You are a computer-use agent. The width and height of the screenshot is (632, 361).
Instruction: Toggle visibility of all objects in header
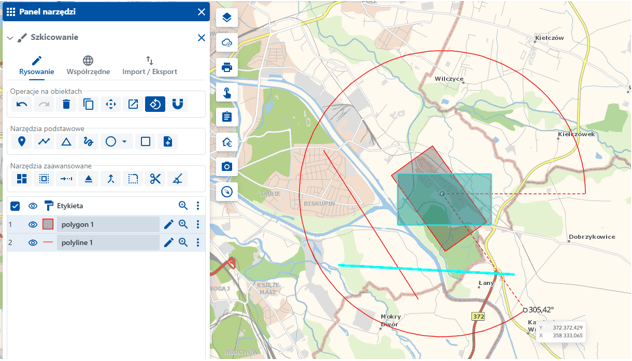(x=33, y=206)
